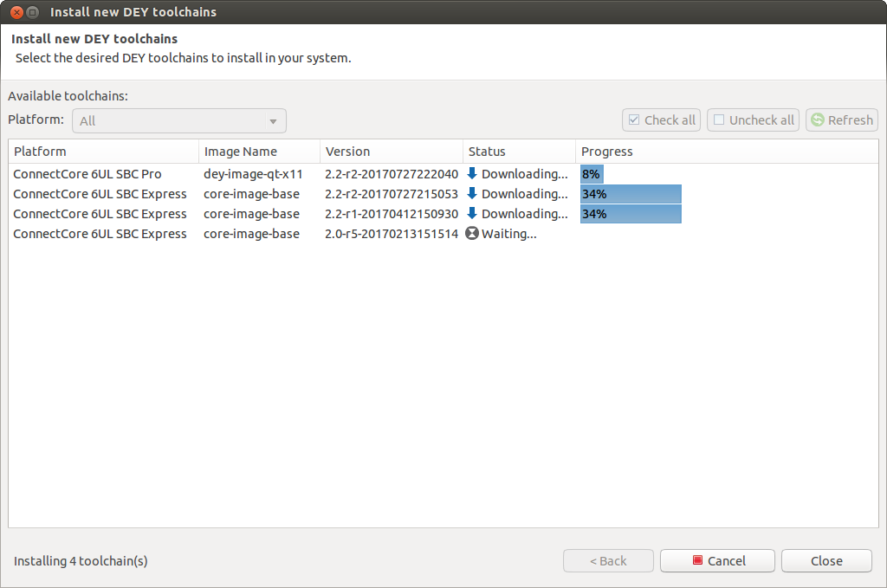Click the Status column header
Viewport: 887px width, 588px height.
518,152
